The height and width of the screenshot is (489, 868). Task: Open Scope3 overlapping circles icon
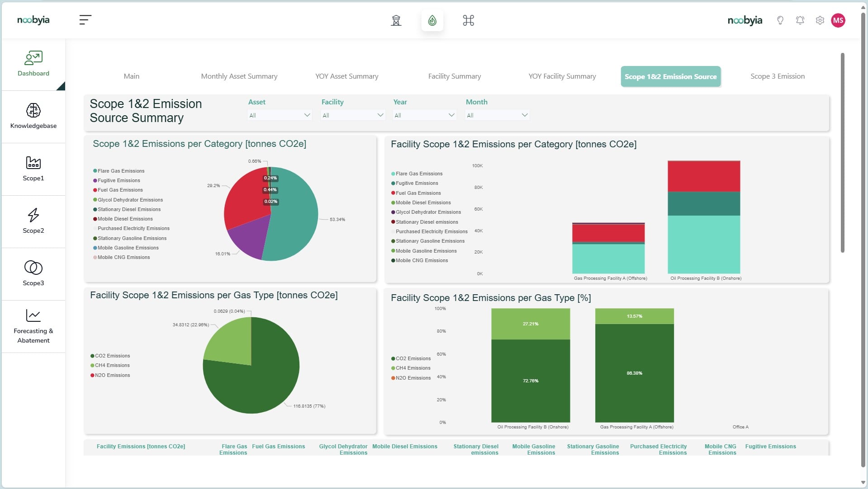[33, 268]
